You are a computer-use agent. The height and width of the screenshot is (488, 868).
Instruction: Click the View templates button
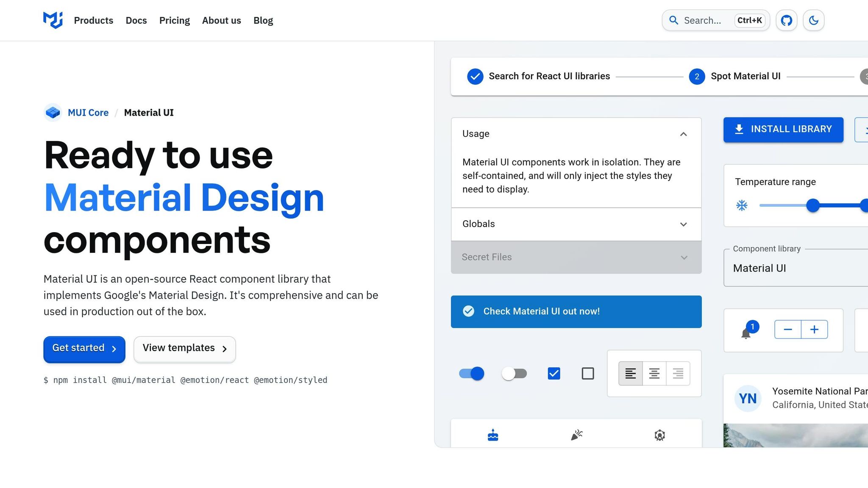point(185,349)
